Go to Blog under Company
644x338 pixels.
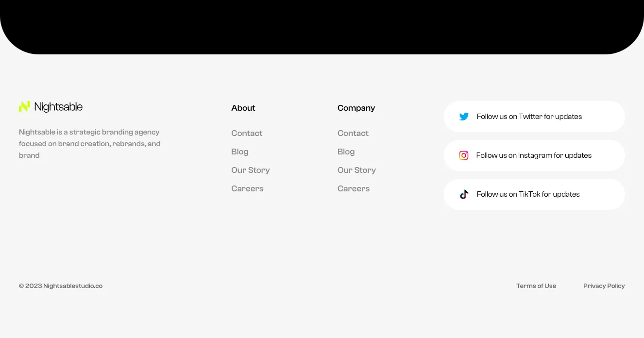[346, 152]
